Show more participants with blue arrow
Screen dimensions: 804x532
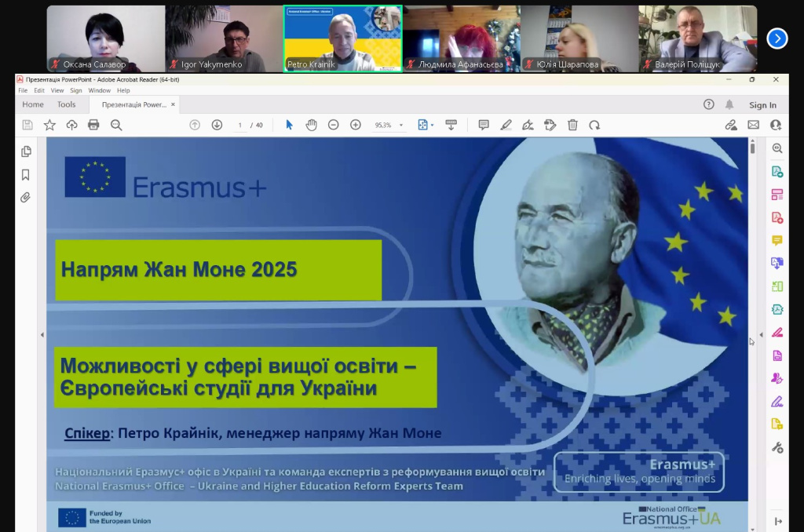777,38
